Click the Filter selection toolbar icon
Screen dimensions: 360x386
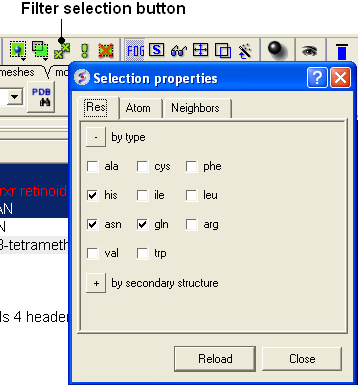pos(62,51)
